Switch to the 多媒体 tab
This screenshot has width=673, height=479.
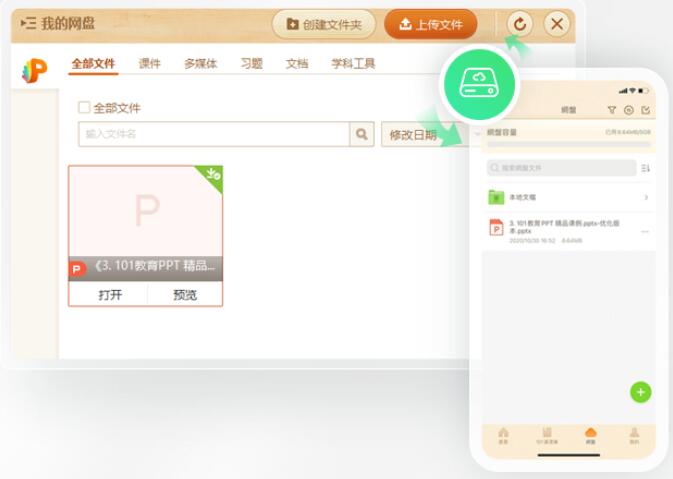point(200,63)
